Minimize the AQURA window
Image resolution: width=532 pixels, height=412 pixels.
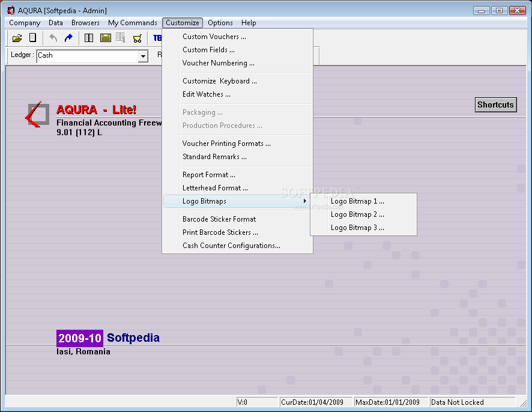(x=481, y=11)
